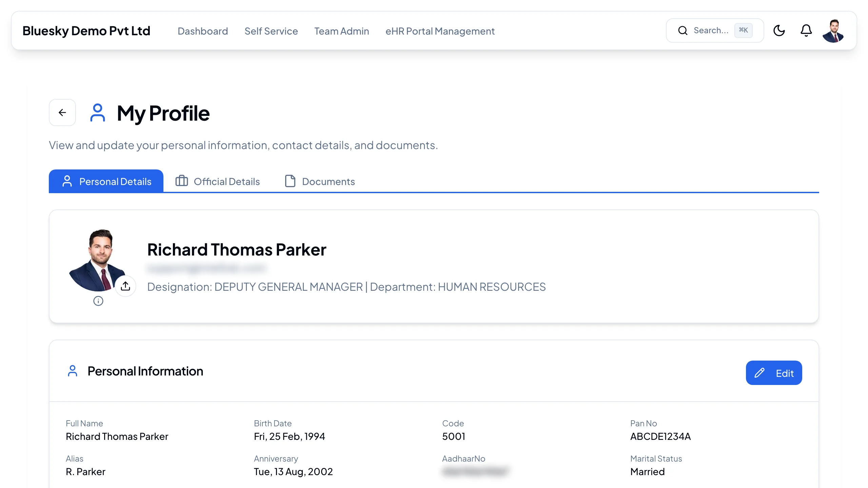Click the search magnifier icon
This screenshot has width=868, height=488.
pos(683,30)
